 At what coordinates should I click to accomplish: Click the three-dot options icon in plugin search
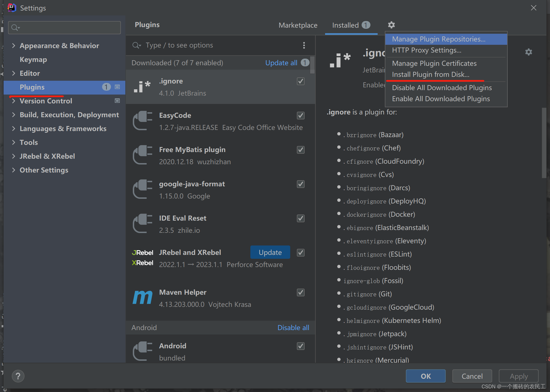click(x=304, y=45)
